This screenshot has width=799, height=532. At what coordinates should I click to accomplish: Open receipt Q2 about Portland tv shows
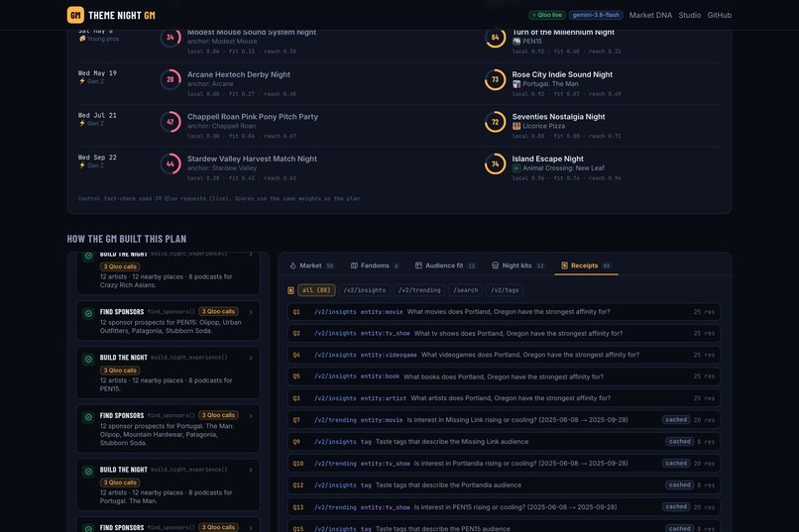click(504, 334)
